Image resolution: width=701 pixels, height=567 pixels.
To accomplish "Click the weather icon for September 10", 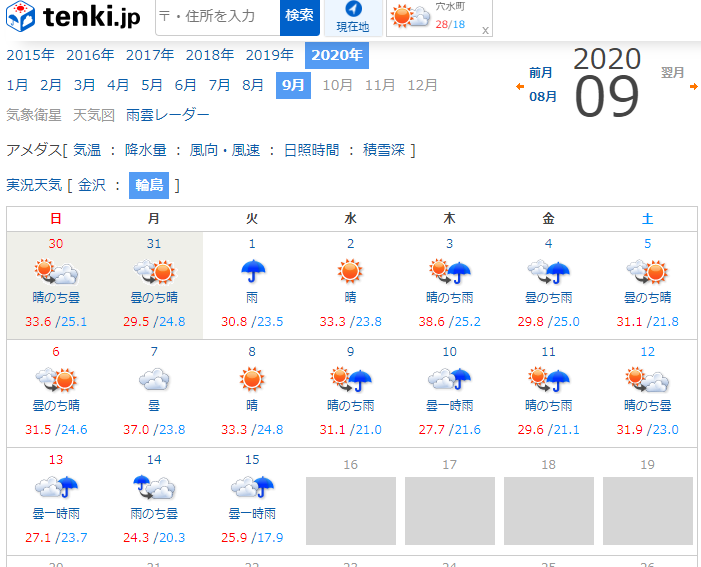I will [449, 379].
